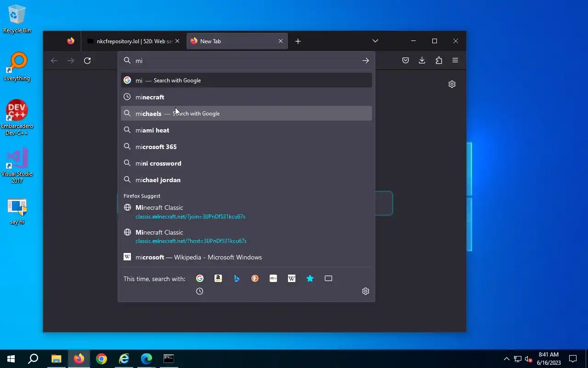Open Command Prompt from taskbar
Image resolution: width=588 pixels, height=368 pixels.
169,359
